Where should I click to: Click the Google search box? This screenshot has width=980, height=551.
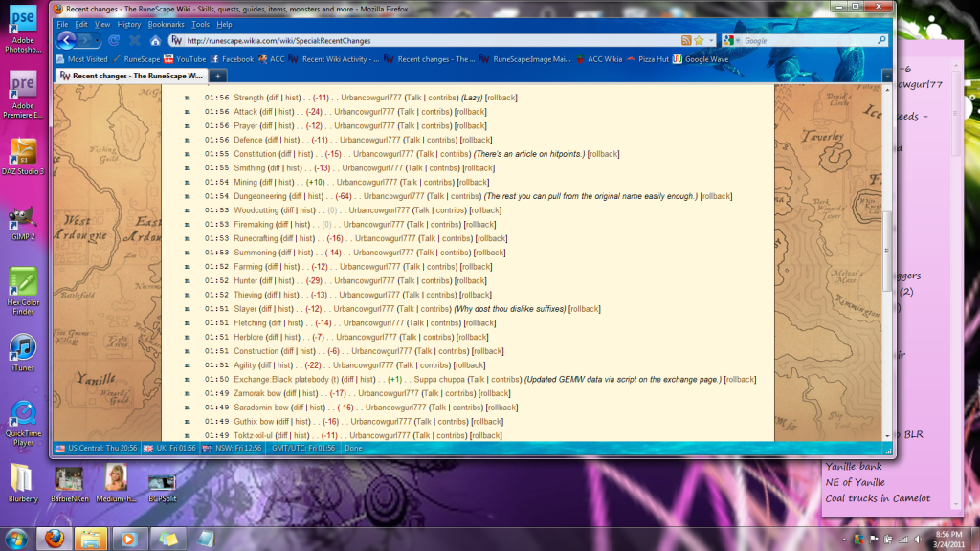(x=809, y=40)
